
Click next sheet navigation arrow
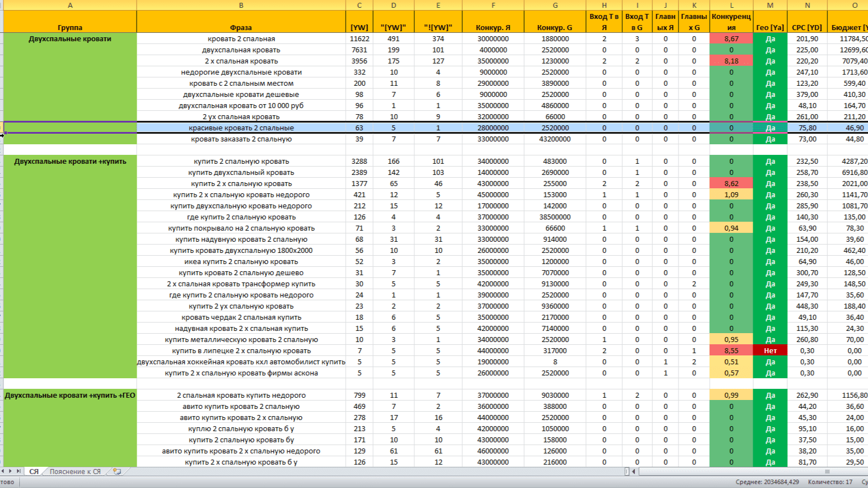tap(11, 471)
